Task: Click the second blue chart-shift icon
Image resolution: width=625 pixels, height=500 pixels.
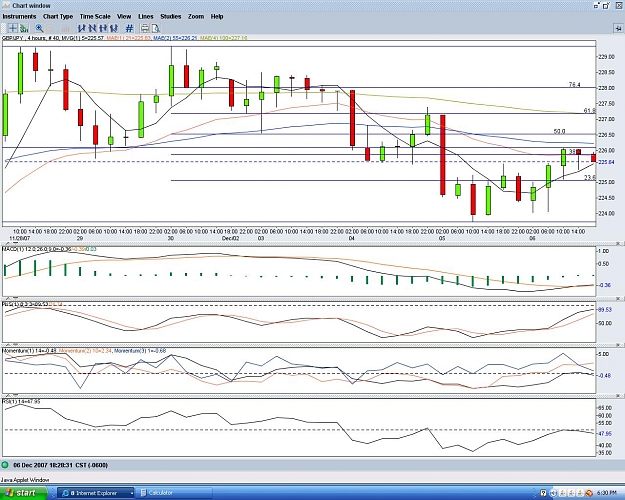Action: pos(92,28)
